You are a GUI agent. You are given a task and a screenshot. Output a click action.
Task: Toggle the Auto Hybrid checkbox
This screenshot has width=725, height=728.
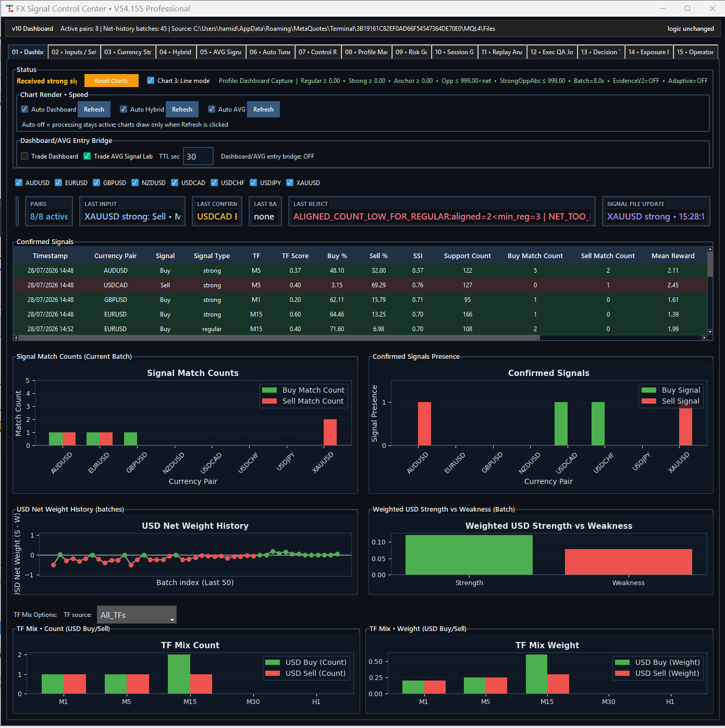[124, 109]
